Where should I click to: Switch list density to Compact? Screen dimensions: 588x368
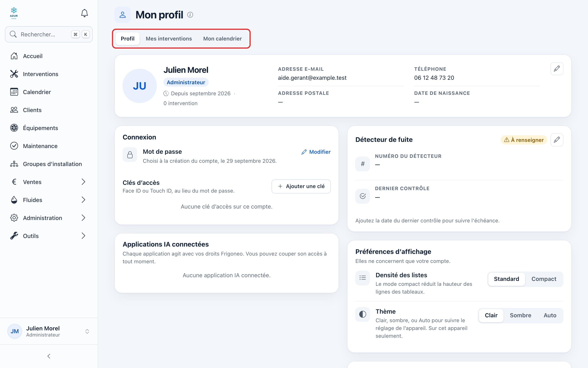tap(543, 279)
